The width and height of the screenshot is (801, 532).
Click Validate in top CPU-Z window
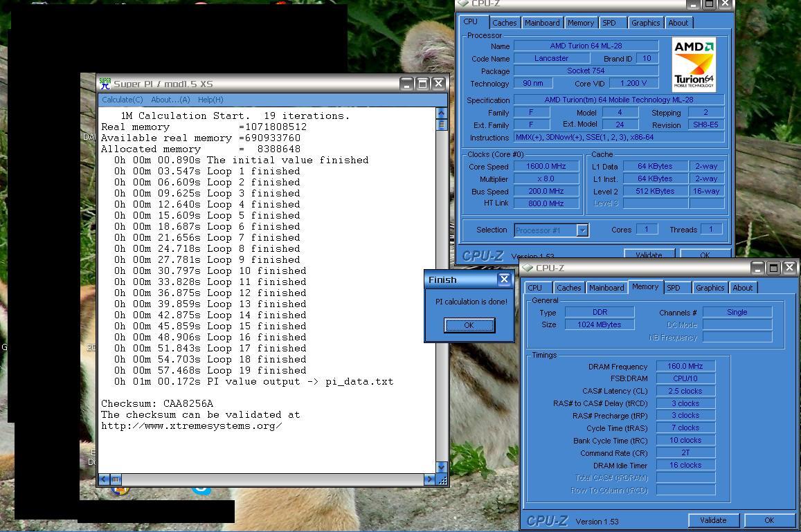(x=649, y=255)
